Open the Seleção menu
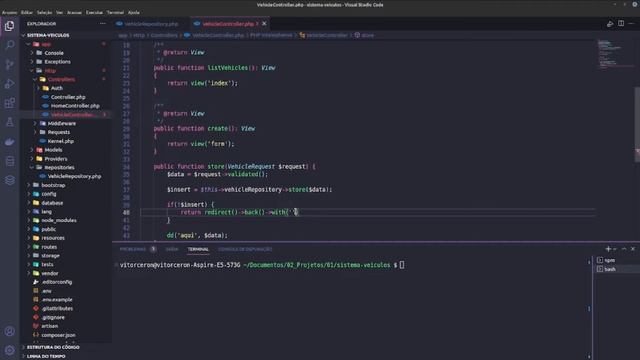 pos(44,13)
